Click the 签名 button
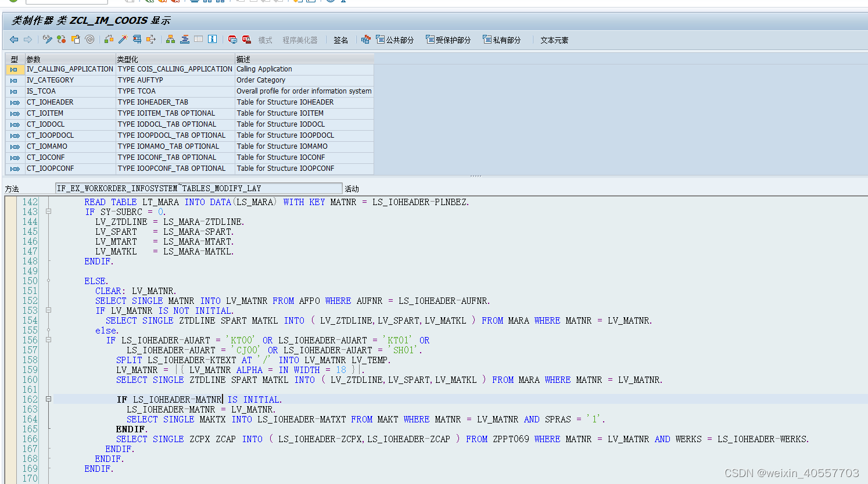The image size is (868, 484). 340,40
